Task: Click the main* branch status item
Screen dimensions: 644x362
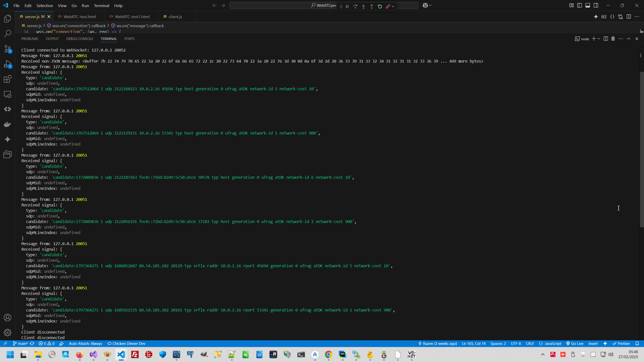Action: point(20,343)
